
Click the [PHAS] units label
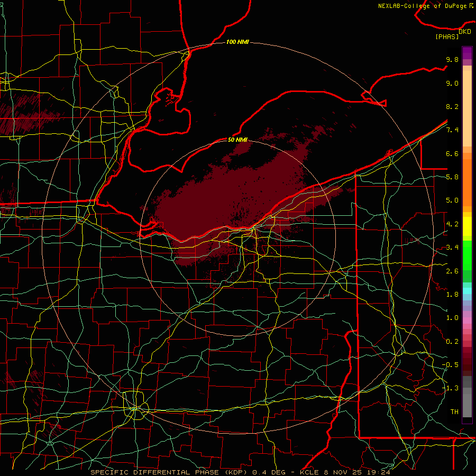(447, 36)
